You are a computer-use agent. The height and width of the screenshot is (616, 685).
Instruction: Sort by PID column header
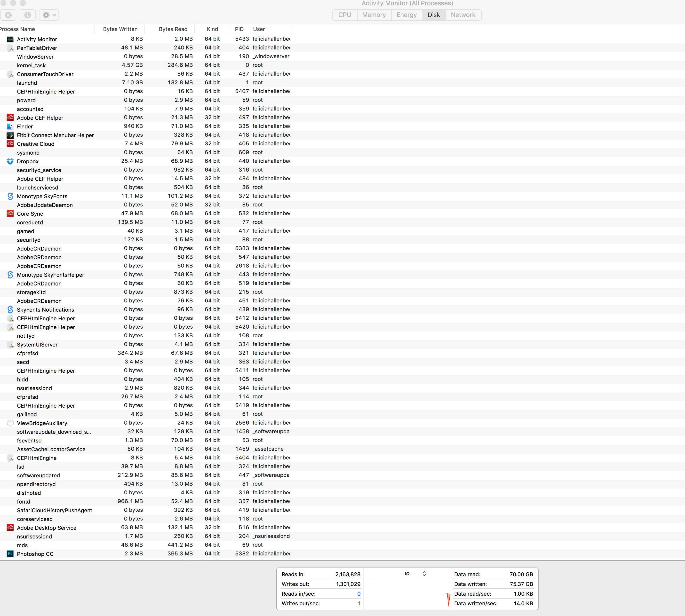(239, 29)
